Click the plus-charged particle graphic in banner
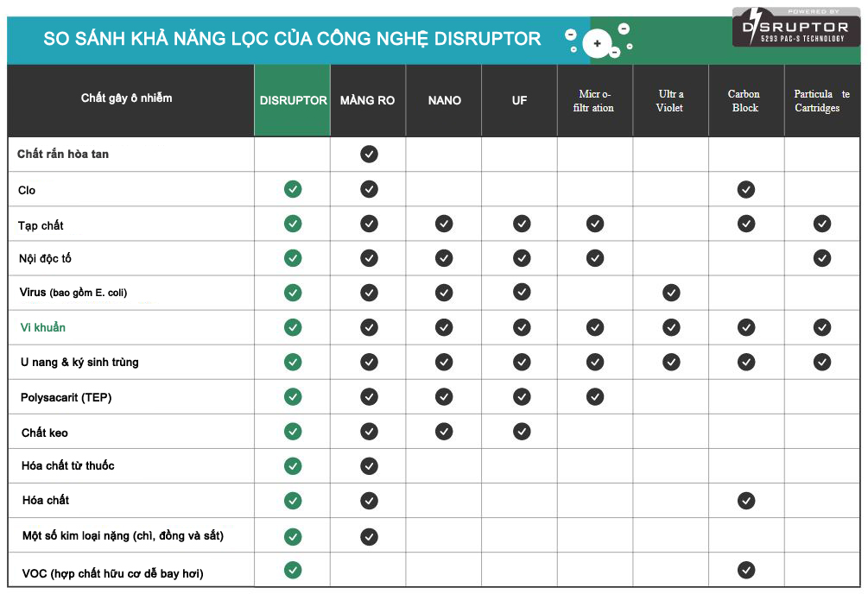Viewport: 868px width, 594px height. click(x=597, y=43)
